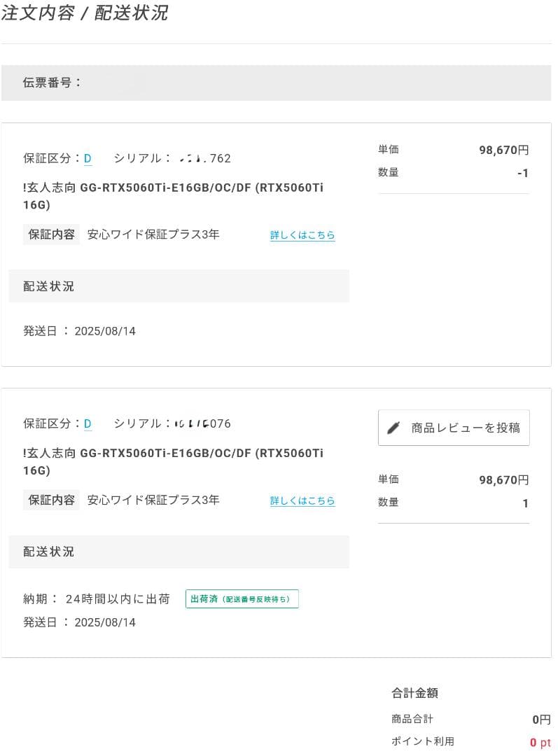Image resolution: width=558 pixels, height=756 pixels.
Task: Click the second item's 配送状況 section header
Action: [x=48, y=551]
